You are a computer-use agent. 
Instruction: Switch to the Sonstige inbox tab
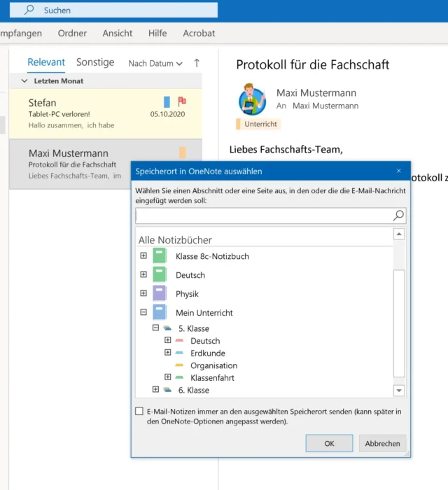pos(95,62)
